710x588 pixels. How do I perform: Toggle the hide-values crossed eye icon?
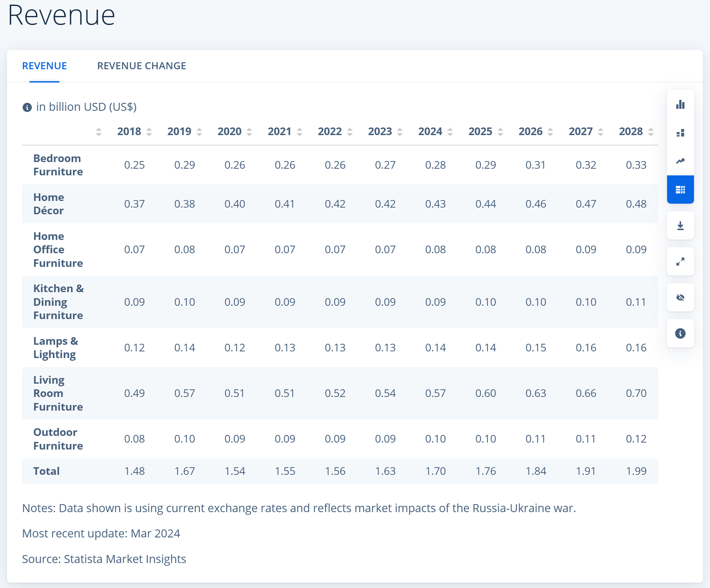(680, 297)
